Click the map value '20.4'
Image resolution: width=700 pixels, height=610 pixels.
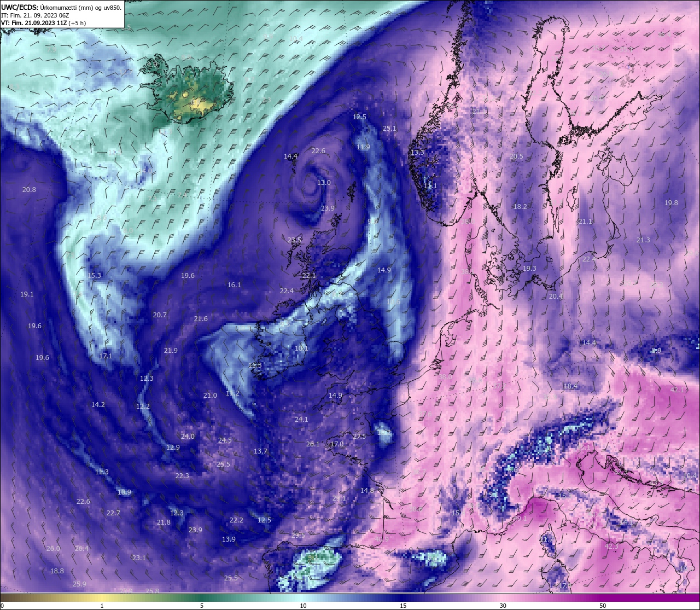click(x=556, y=297)
